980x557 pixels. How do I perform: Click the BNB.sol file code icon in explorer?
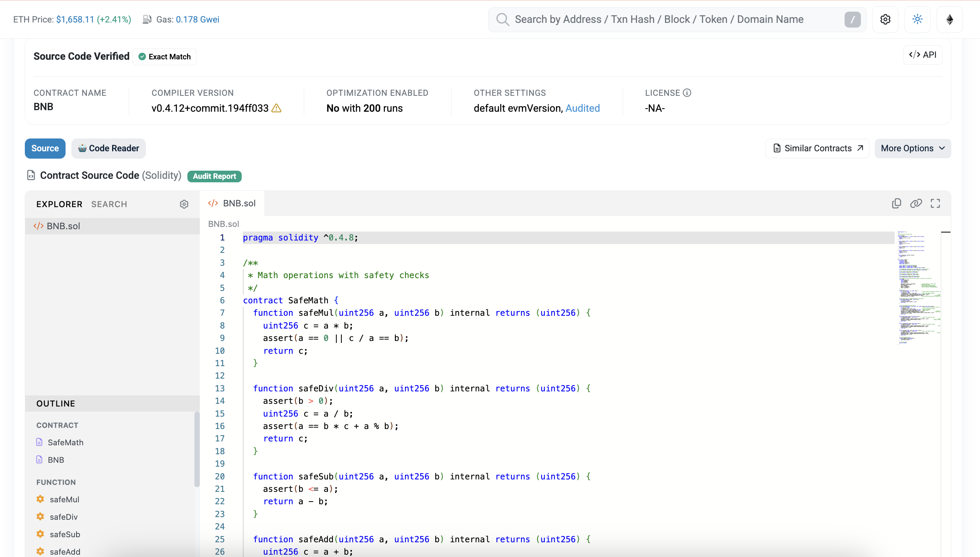point(38,226)
